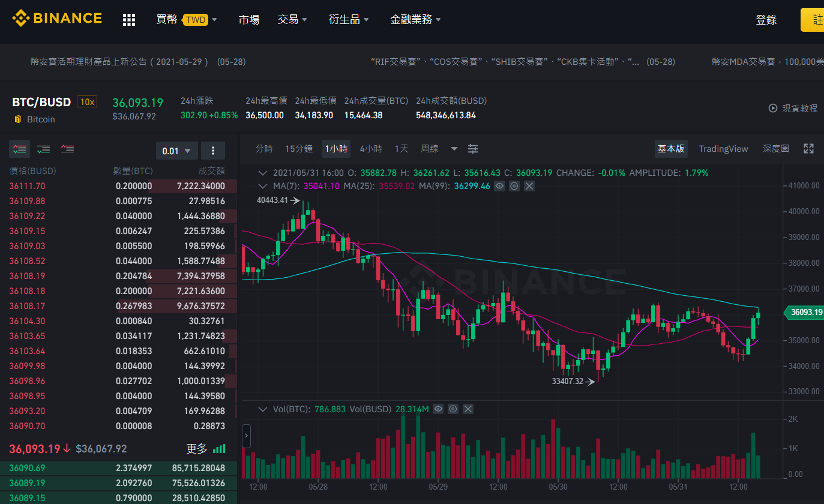Show buy orders only in order book
The width and height of the screenshot is (824, 504).
(x=43, y=149)
